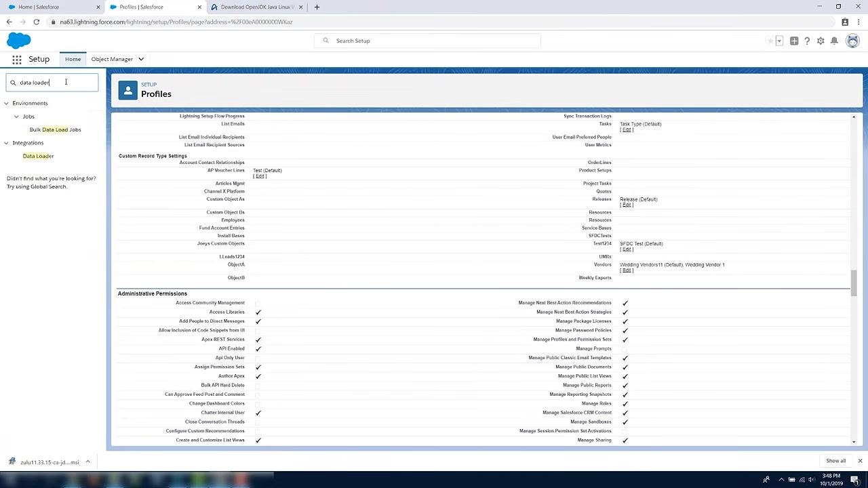Click the Favorites star icon

(x=770, y=41)
